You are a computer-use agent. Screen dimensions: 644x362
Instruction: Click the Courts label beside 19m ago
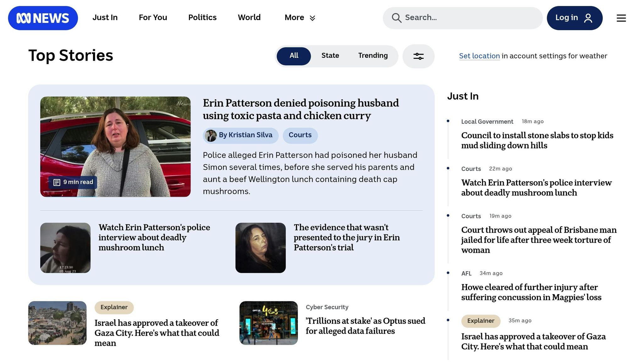coord(471,216)
